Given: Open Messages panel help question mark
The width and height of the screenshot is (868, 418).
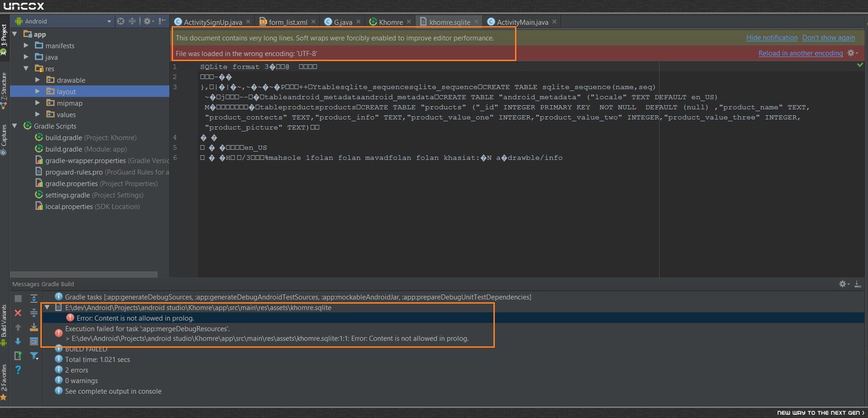Looking at the screenshot, I should (18, 370).
